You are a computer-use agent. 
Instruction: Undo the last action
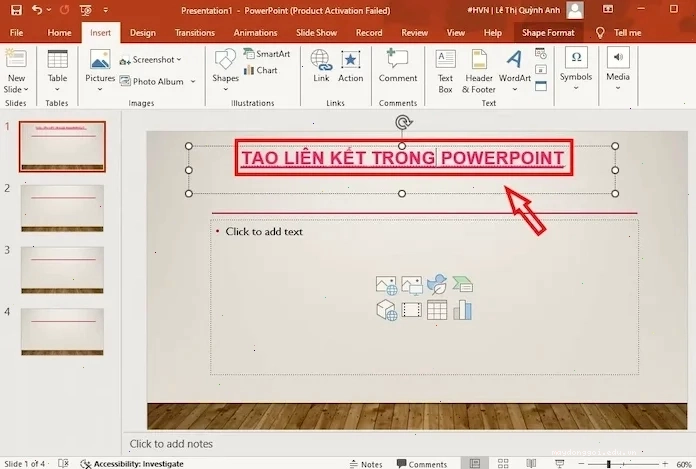37,9
